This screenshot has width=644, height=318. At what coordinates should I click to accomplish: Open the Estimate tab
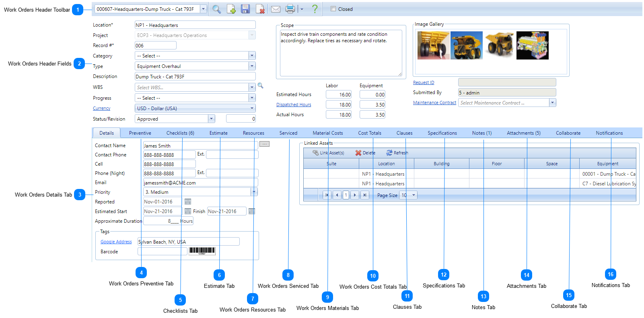(218, 133)
